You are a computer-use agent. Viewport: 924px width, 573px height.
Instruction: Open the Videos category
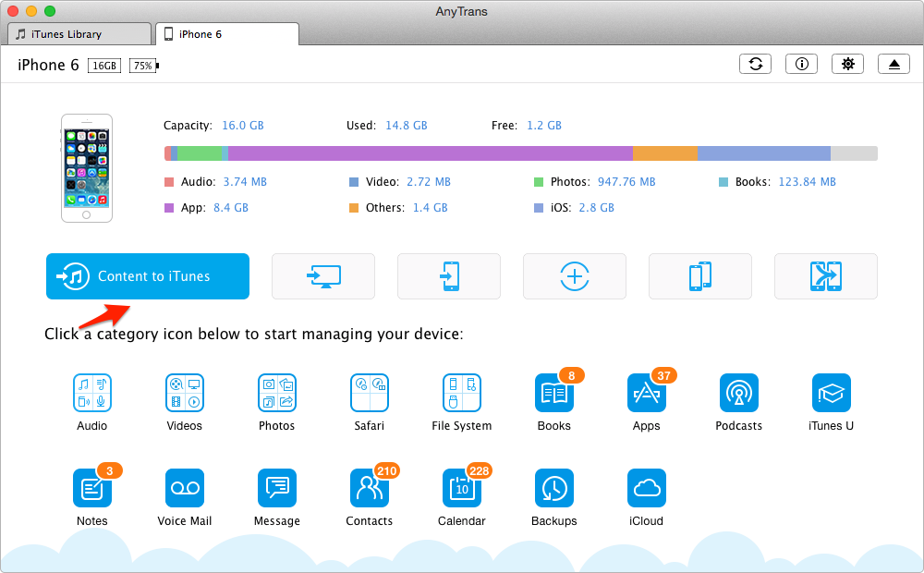185,393
